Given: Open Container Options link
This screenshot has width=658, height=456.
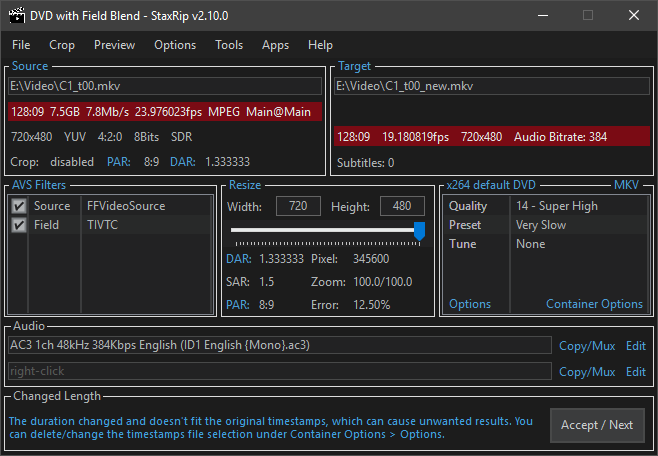Looking at the screenshot, I should tap(594, 304).
